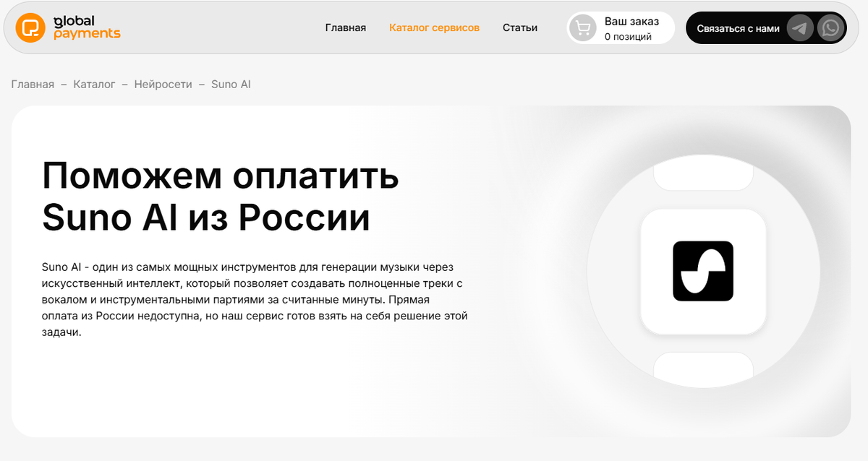Open Ваш заказ cart button
Viewport: 868px width, 461px height.
pos(621,28)
